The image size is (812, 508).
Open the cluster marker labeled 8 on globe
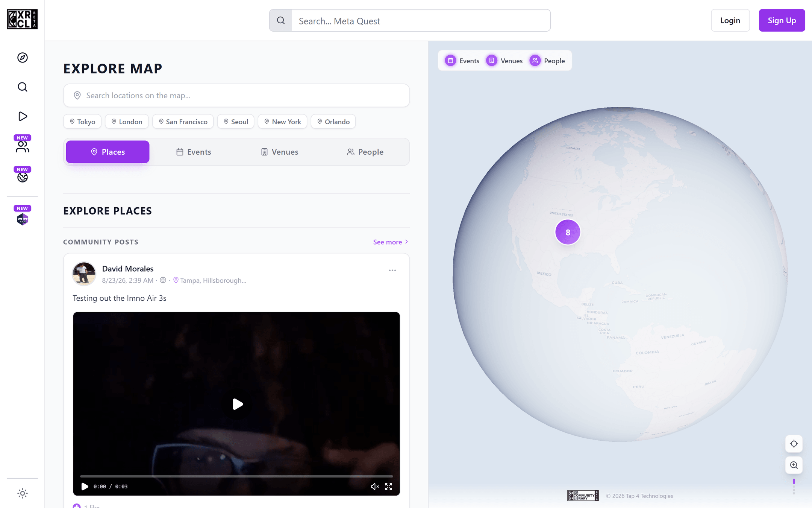click(568, 232)
